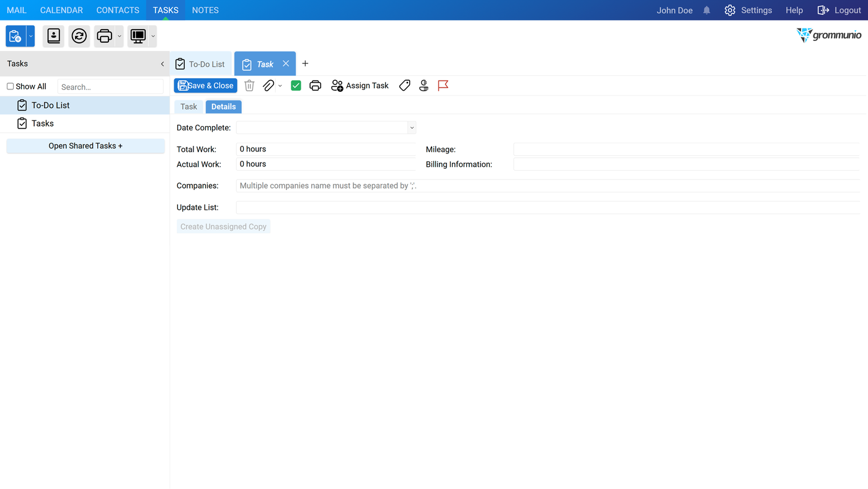Expand the attachment options arrow
Image resolution: width=868 pixels, height=489 pixels.
point(280,86)
